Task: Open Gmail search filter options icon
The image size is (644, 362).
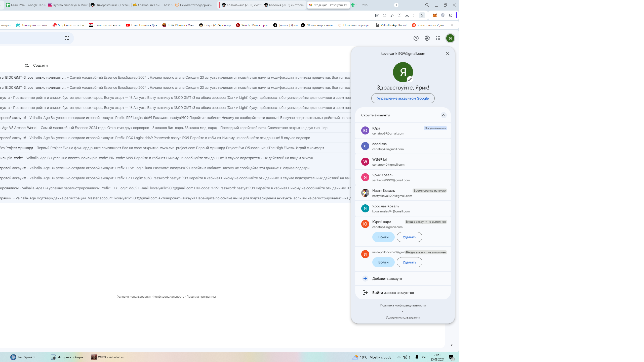Action: (x=67, y=38)
